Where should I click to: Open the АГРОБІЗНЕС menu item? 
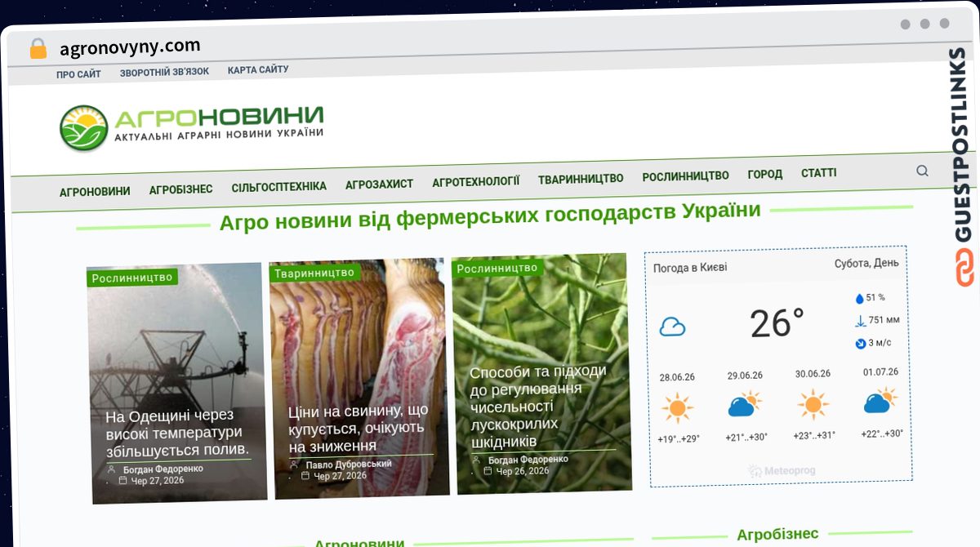tap(180, 189)
